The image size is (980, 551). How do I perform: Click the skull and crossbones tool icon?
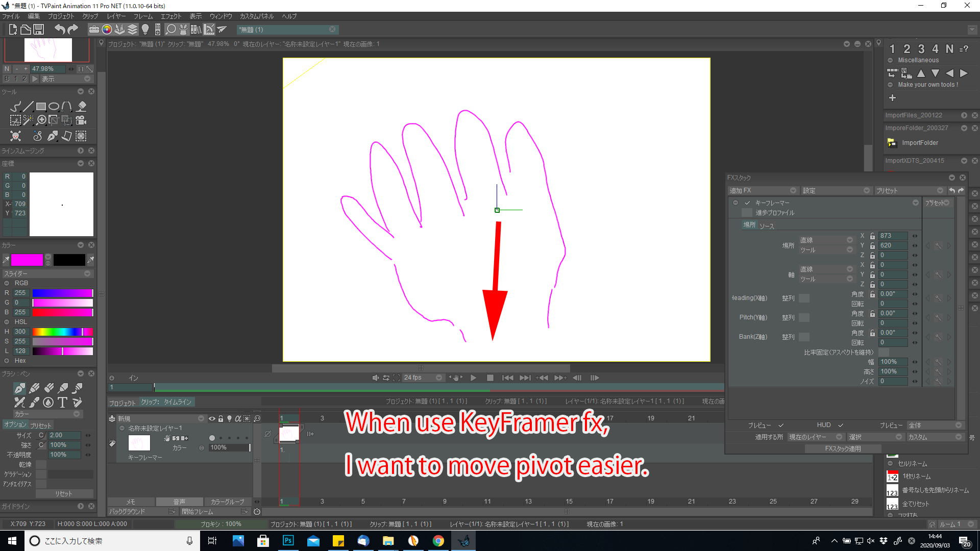pyautogui.click(x=16, y=136)
